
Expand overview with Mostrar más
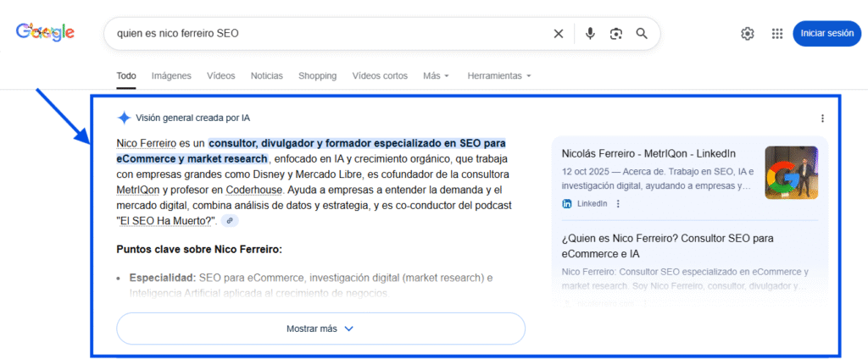point(320,329)
